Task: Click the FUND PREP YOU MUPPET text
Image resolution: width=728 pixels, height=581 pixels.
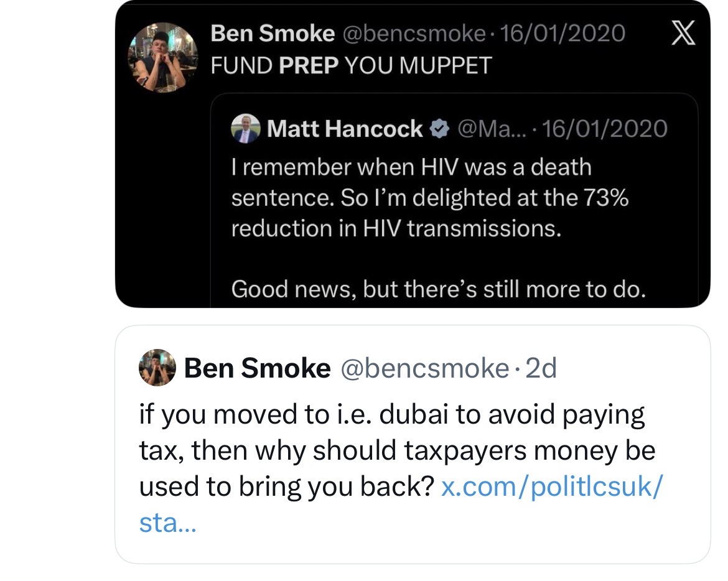Action: click(x=351, y=66)
